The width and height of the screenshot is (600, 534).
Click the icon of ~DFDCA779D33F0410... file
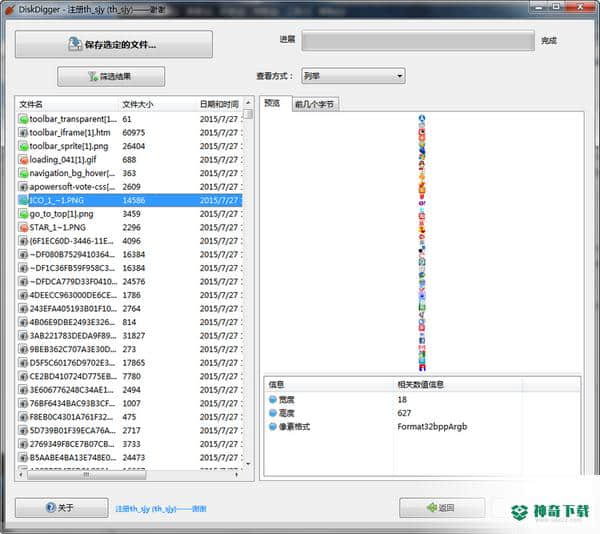(23, 282)
